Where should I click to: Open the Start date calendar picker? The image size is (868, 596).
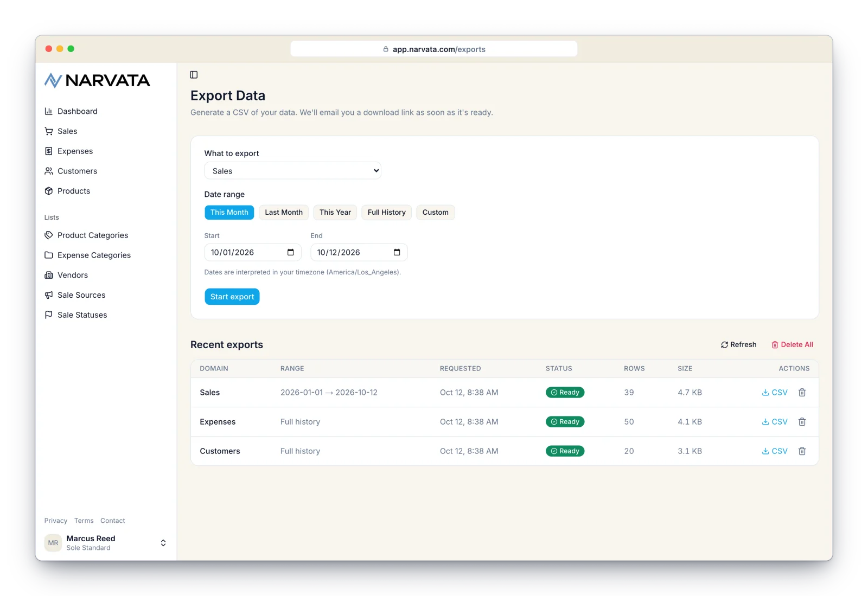(x=291, y=252)
